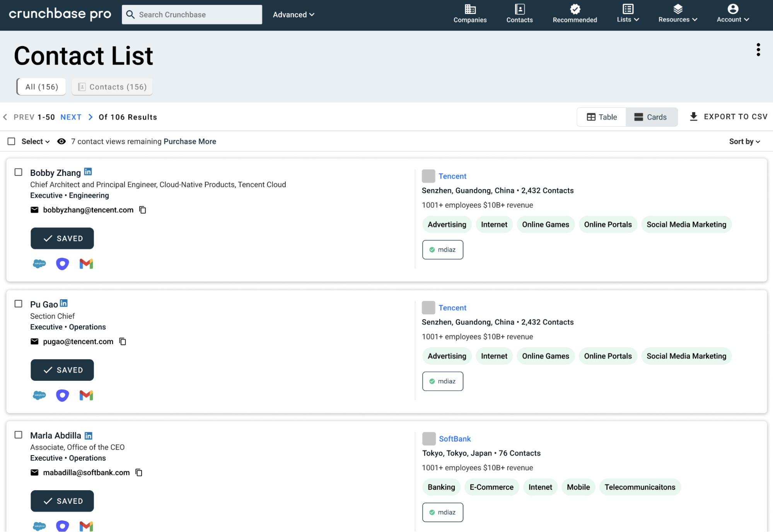This screenshot has height=532, width=773.
Task: Click the crunchbase pro logo
Action: coord(60,14)
